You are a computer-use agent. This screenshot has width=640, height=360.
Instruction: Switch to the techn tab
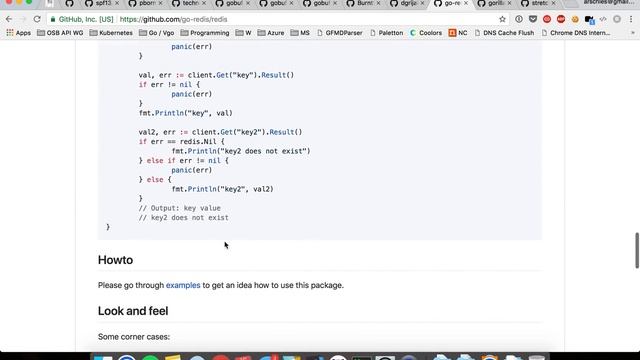click(x=188, y=3)
